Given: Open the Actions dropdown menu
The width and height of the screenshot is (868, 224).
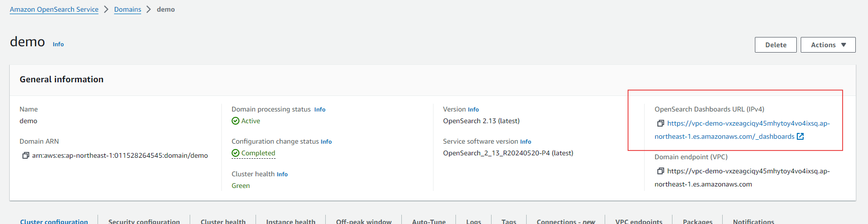Looking at the screenshot, I should click(x=828, y=45).
